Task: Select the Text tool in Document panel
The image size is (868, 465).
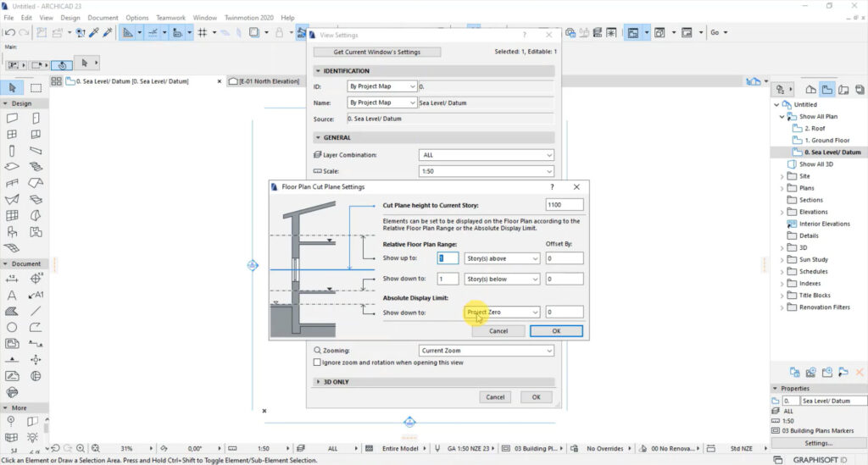Action: point(12,296)
